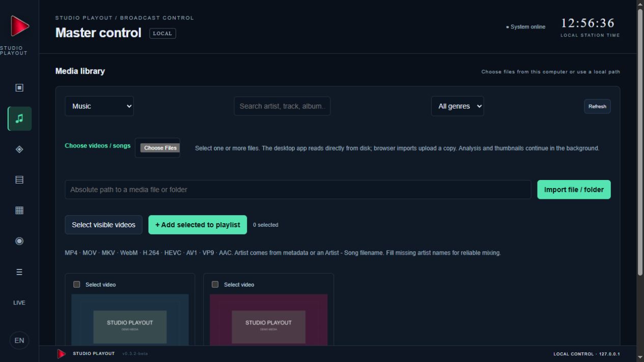The height and width of the screenshot is (362, 644).
Task: Expand the All genres dropdown
Action: [458, 106]
